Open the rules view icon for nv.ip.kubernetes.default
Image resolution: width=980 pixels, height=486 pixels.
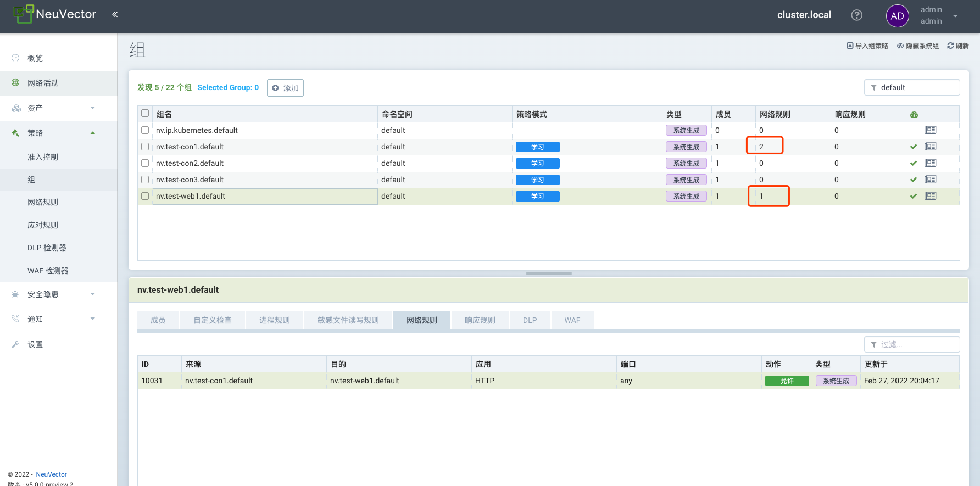click(x=930, y=130)
